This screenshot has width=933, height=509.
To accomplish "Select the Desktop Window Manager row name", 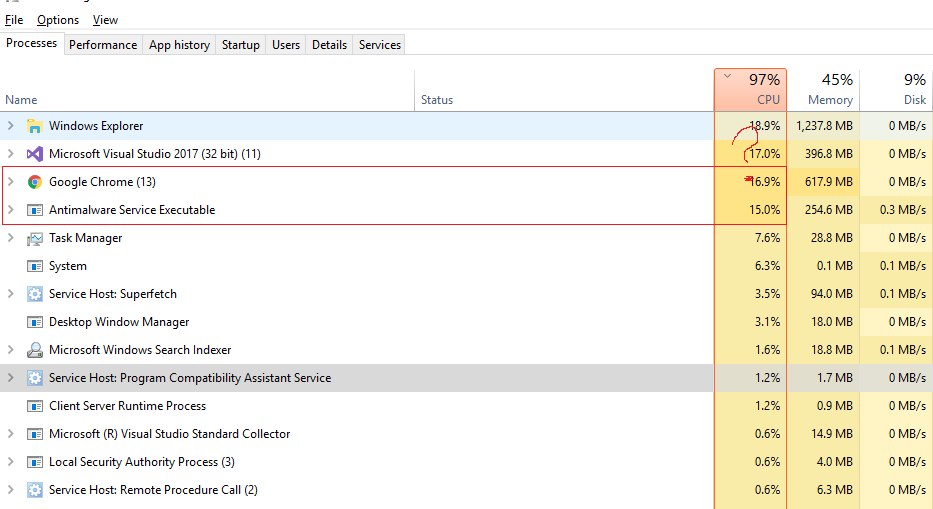I will tap(119, 322).
